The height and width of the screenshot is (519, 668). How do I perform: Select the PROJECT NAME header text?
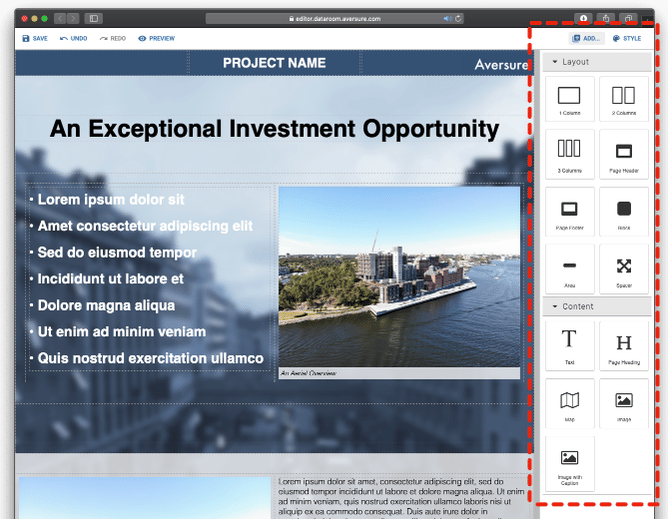(274, 63)
